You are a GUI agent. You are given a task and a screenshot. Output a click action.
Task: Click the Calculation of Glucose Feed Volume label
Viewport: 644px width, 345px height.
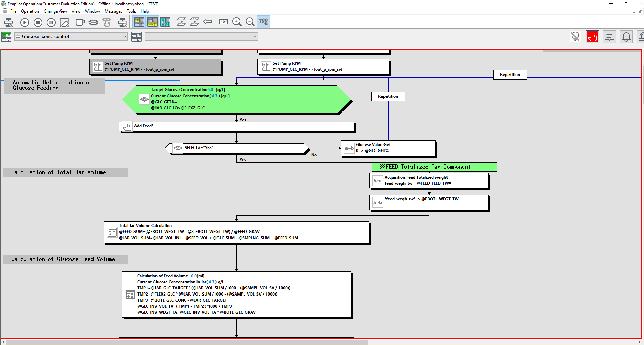[66, 259]
